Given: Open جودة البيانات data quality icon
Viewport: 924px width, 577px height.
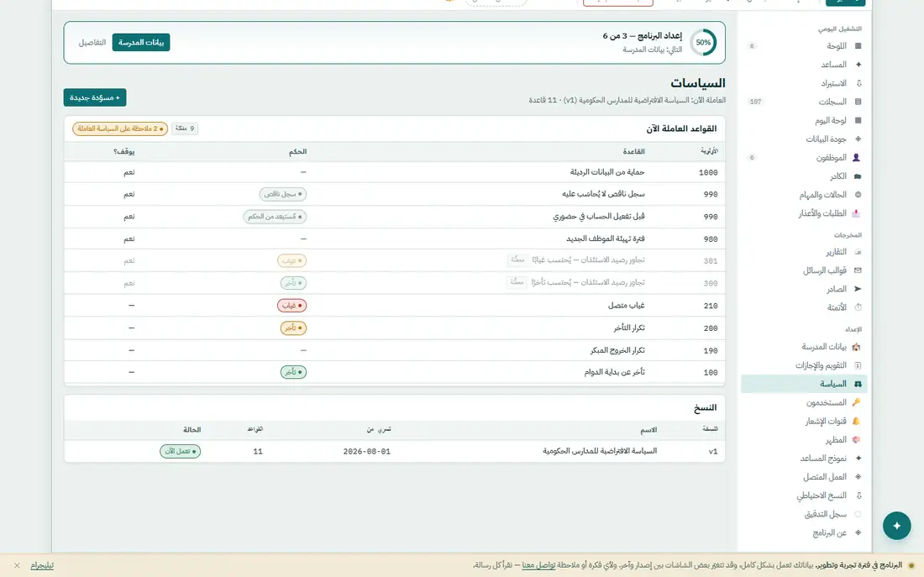Looking at the screenshot, I should (x=858, y=139).
